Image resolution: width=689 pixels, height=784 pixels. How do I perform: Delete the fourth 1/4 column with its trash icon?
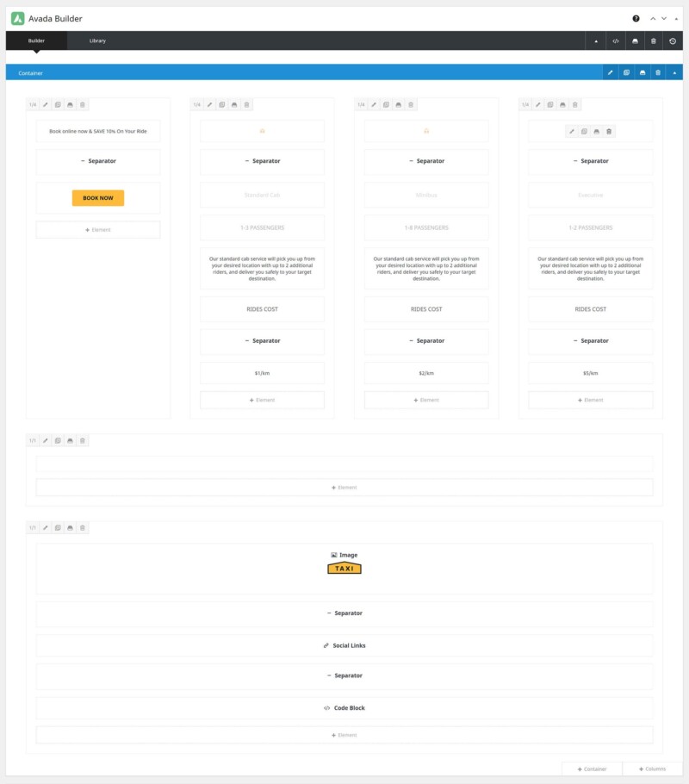(x=575, y=104)
